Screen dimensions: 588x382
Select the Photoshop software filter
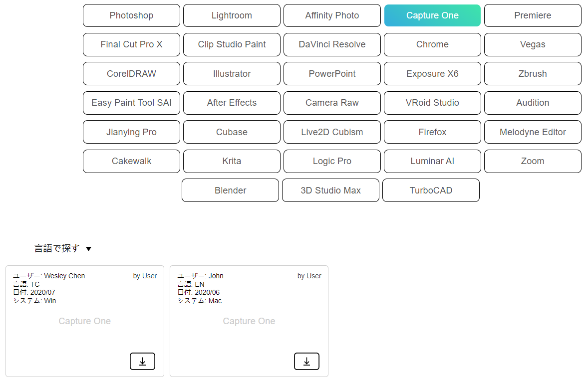coord(131,15)
